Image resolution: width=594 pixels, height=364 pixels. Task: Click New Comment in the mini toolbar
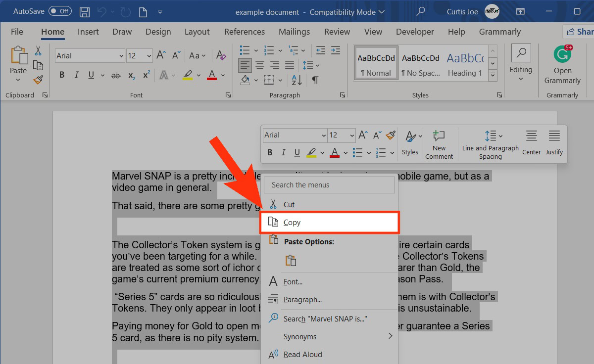pos(439,144)
